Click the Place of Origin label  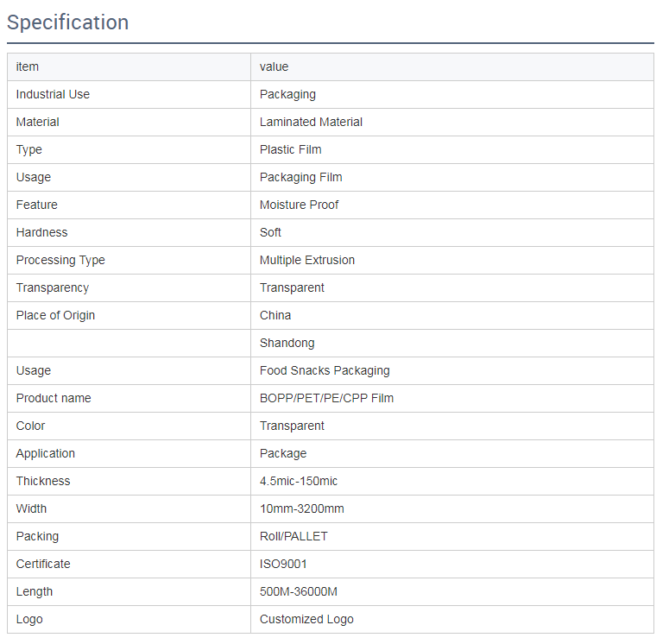pyautogui.click(x=55, y=315)
